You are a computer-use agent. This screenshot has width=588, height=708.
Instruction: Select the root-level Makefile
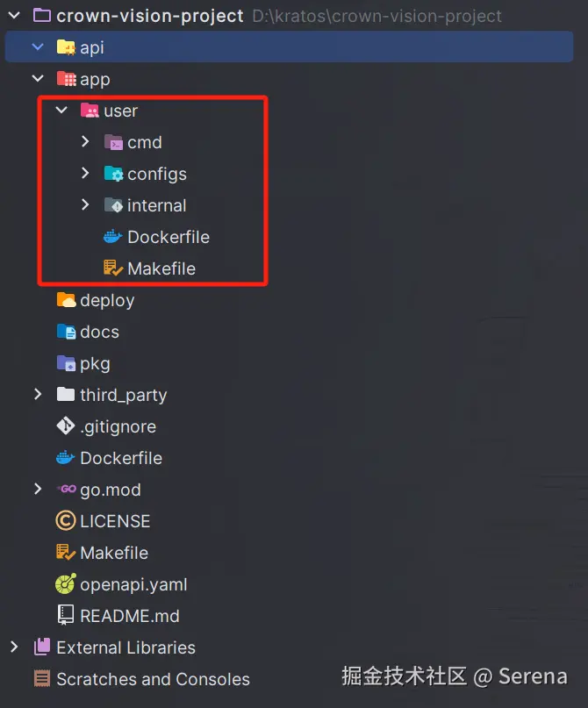(114, 553)
